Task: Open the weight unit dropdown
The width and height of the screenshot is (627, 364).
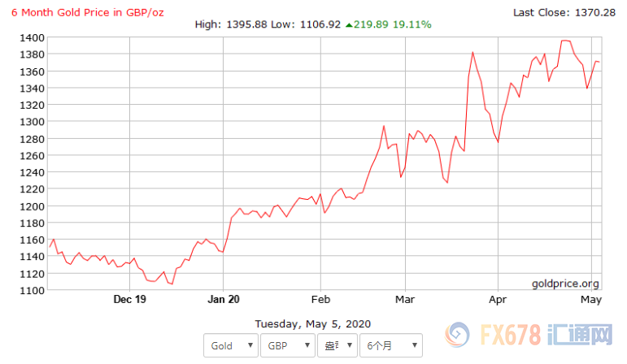Action: [336, 345]
